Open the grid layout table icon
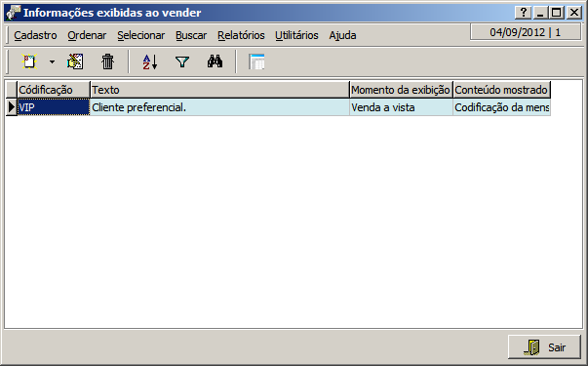Viewport: 588px width, 366px height. pos(256,61)
